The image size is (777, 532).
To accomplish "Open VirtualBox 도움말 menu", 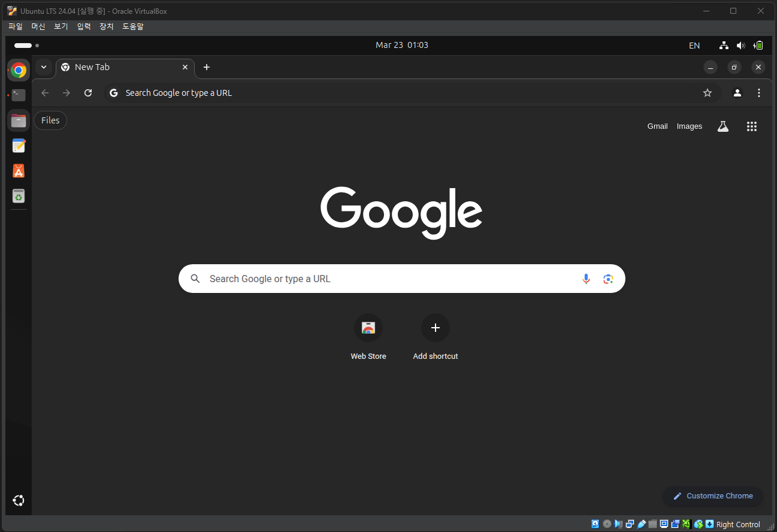I will [133, 26].
